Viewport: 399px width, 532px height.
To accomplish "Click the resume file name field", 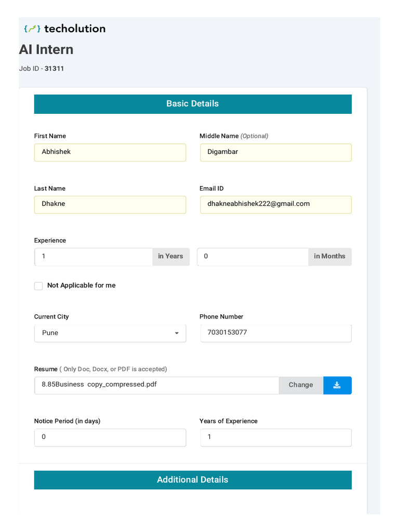I will coord(156,385).
